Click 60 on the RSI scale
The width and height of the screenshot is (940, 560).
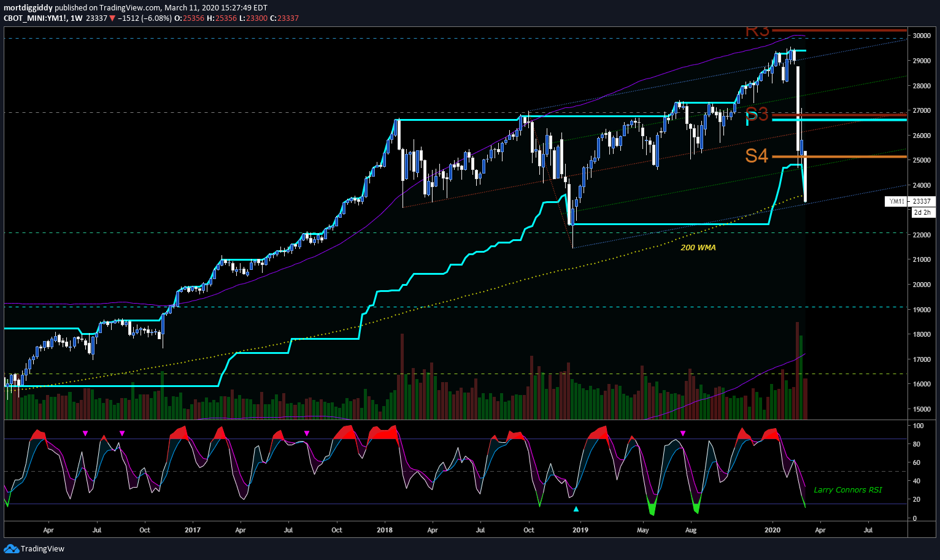917,462
